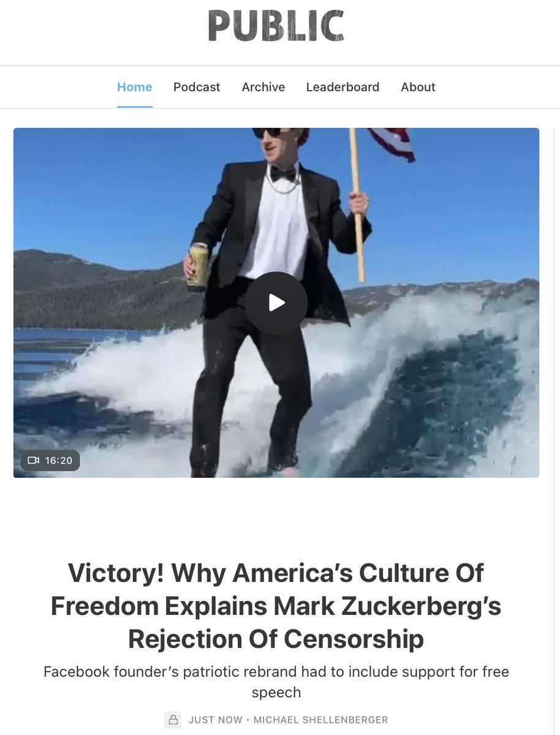Go to the Archive tab
The width and height of the screenshot is (560, 735).
263,87
